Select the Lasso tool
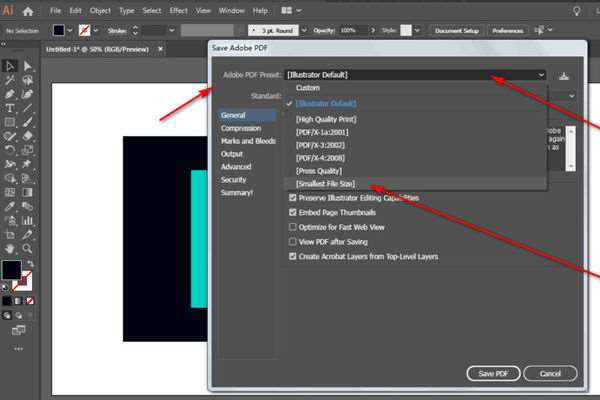 tap(27, 80)
